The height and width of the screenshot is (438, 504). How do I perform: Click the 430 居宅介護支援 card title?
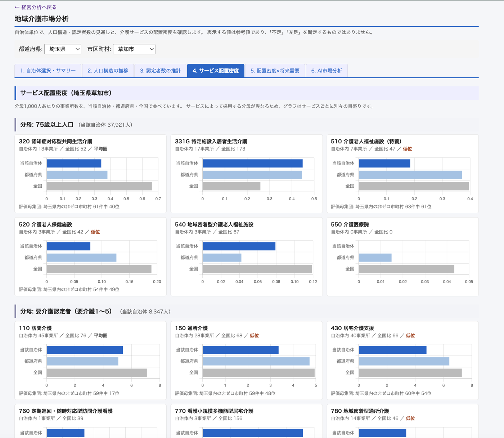pos(352,328)
